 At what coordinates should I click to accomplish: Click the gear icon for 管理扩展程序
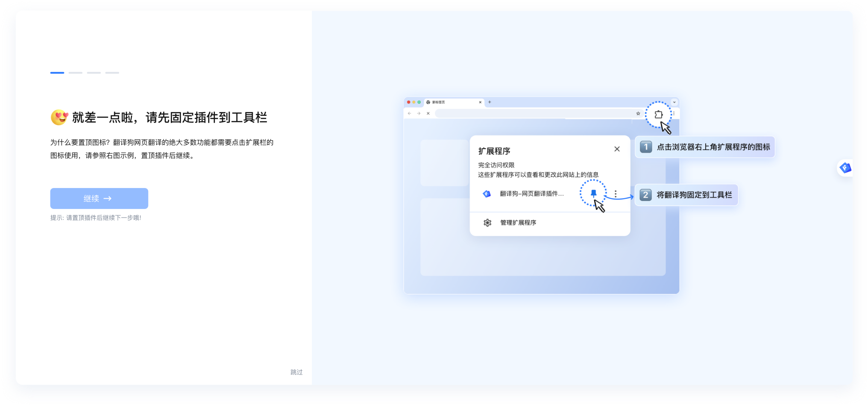coord(487,223)
